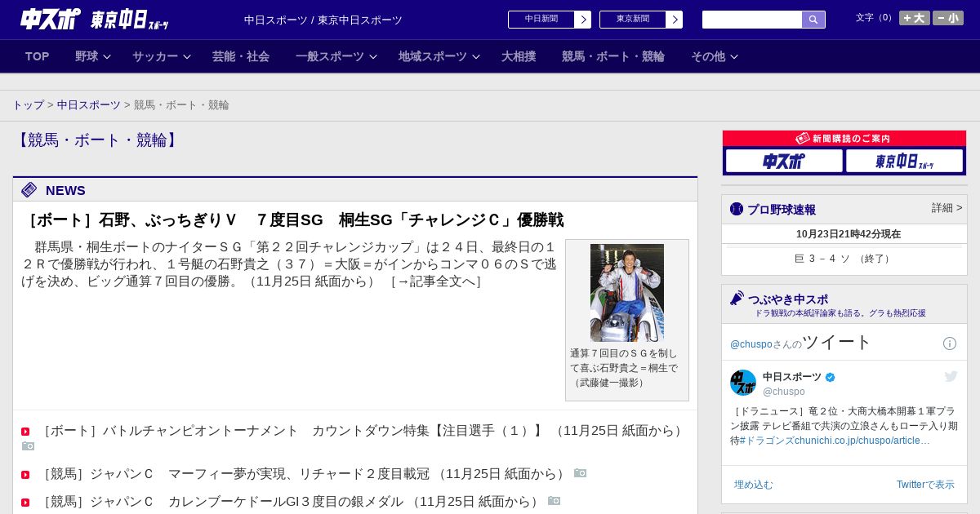Open 中スポ subscription banner button

click(x=784, y=161)
